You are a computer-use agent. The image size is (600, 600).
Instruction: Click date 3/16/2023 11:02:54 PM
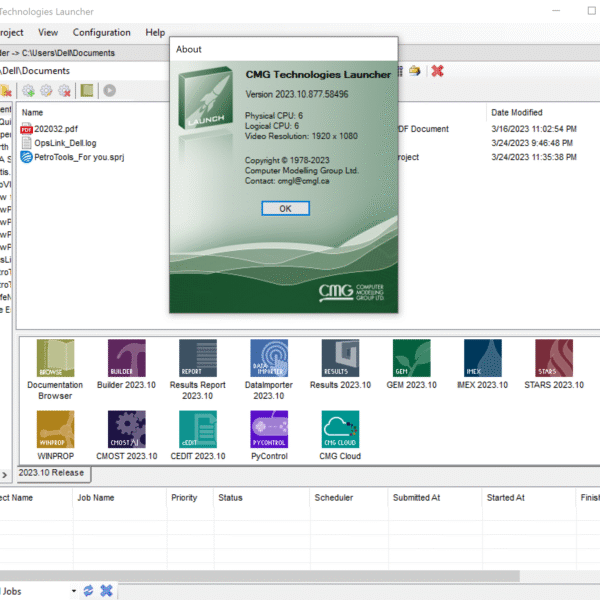tap(534, 129)
